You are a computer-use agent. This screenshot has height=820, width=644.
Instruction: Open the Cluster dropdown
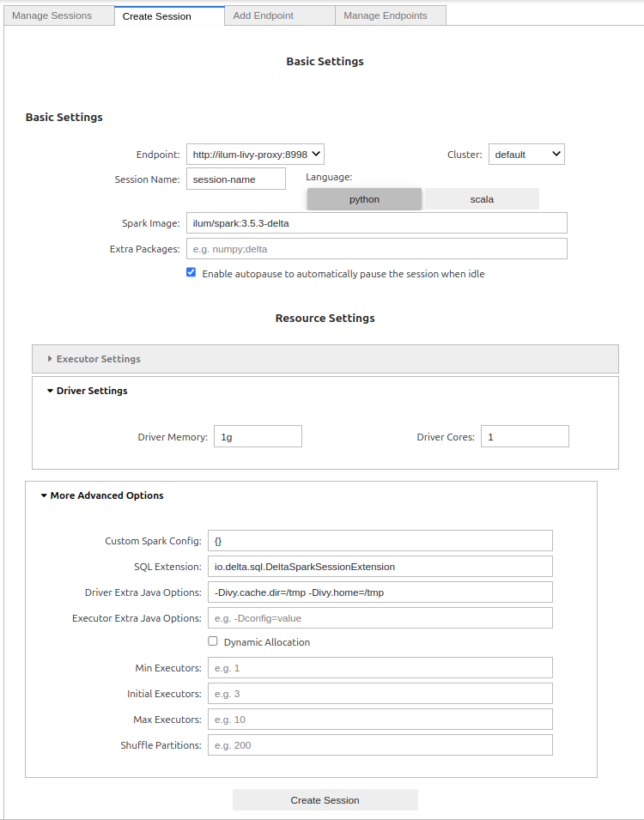(x=526, y=154)
